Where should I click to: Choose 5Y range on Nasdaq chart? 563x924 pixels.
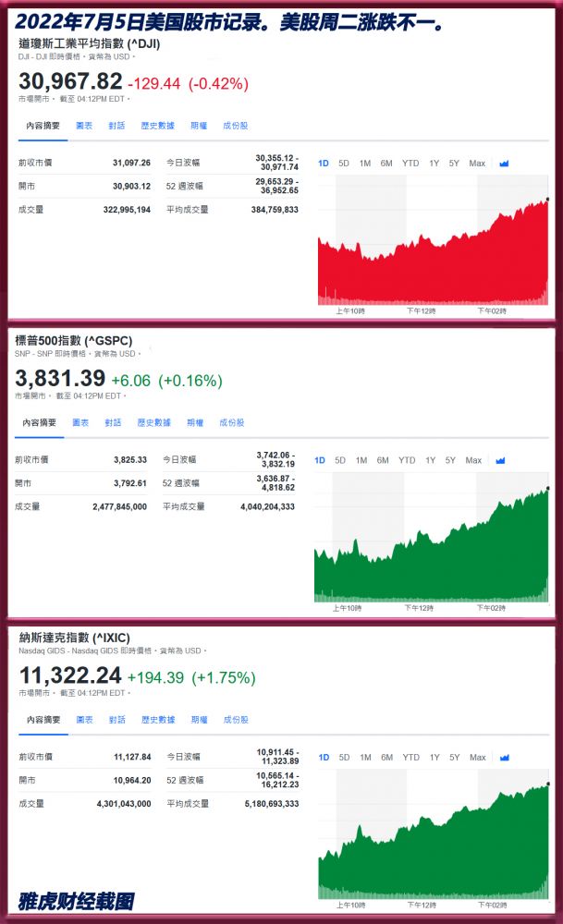[x=454, y=758]
